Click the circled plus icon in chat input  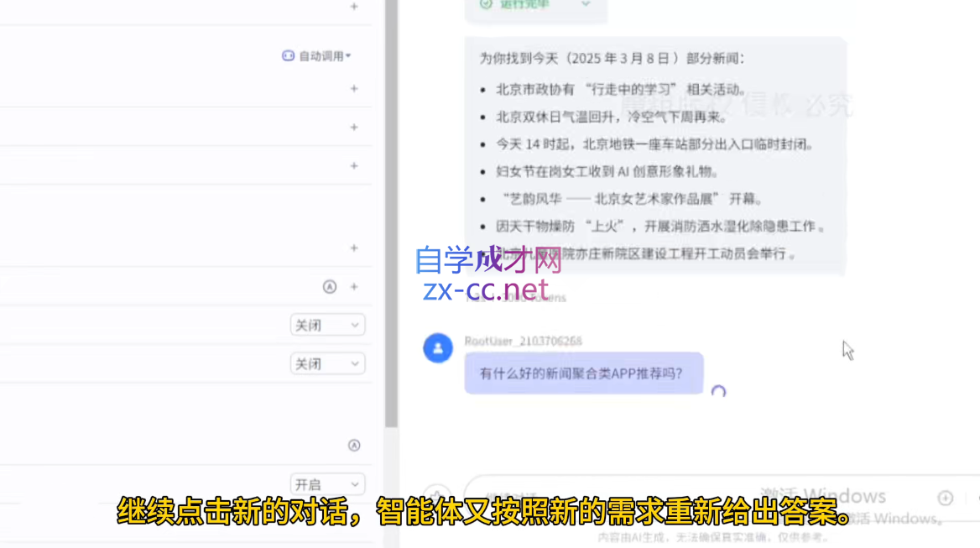tap(946, 498)
